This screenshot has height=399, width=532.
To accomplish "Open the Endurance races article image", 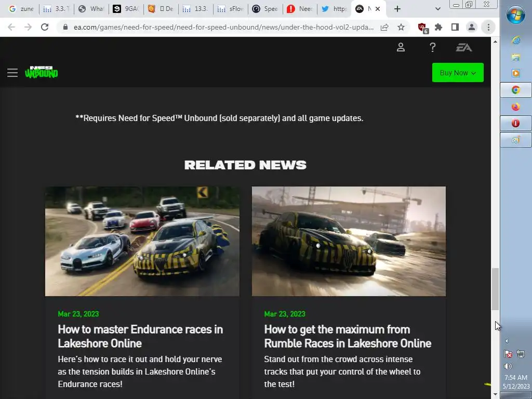I will pyautogui.click(x=142, y=241).
